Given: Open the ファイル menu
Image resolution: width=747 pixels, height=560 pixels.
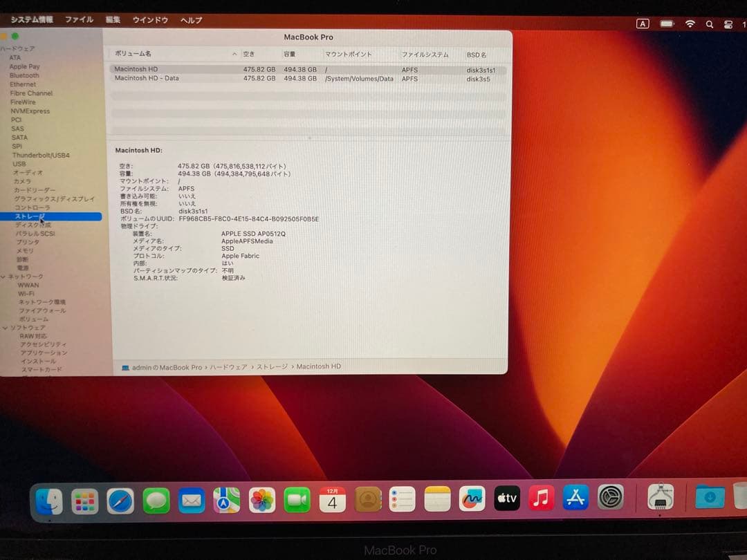Looking at the screenshot, I should pos(79,20).
